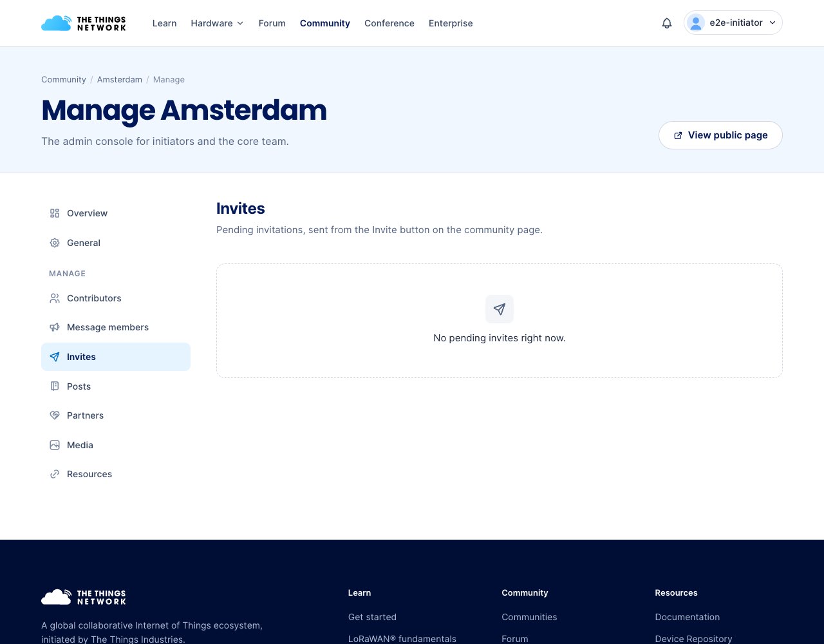Click the admin console description text
Viewport: 824px width, 644px height.
click(165, 141)
